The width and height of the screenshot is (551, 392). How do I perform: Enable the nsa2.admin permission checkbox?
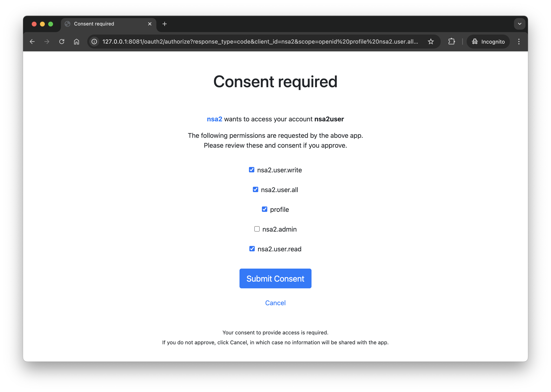point(257,229)
